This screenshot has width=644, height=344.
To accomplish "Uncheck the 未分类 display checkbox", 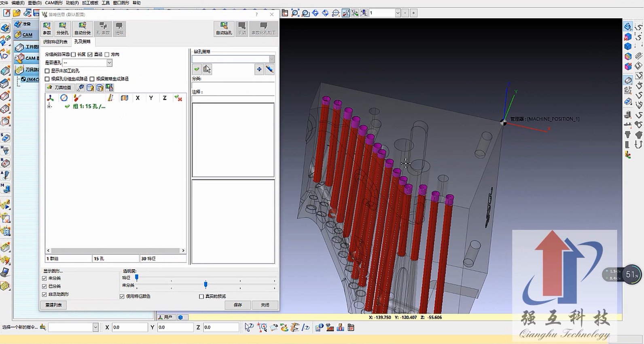I will (x=44, y=279).
